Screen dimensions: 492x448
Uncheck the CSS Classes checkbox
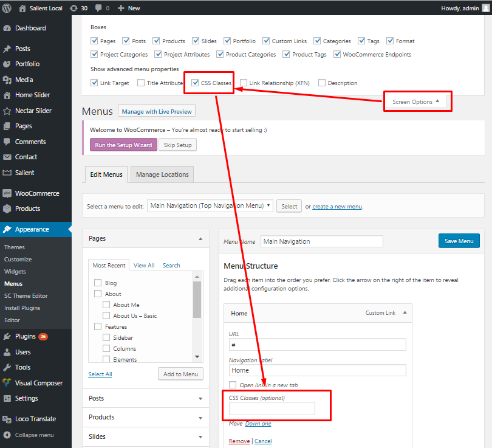click(195, 83)
